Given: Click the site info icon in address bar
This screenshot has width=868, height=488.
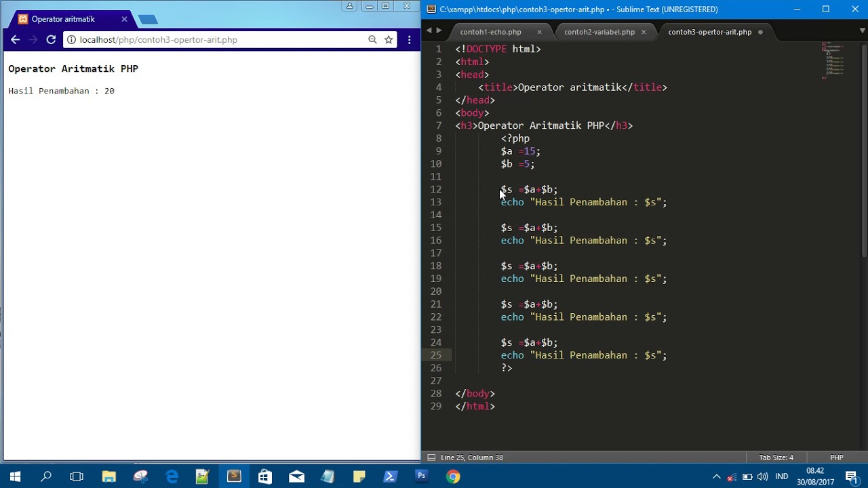Looking at the screenshot, I should click(71, 40).
